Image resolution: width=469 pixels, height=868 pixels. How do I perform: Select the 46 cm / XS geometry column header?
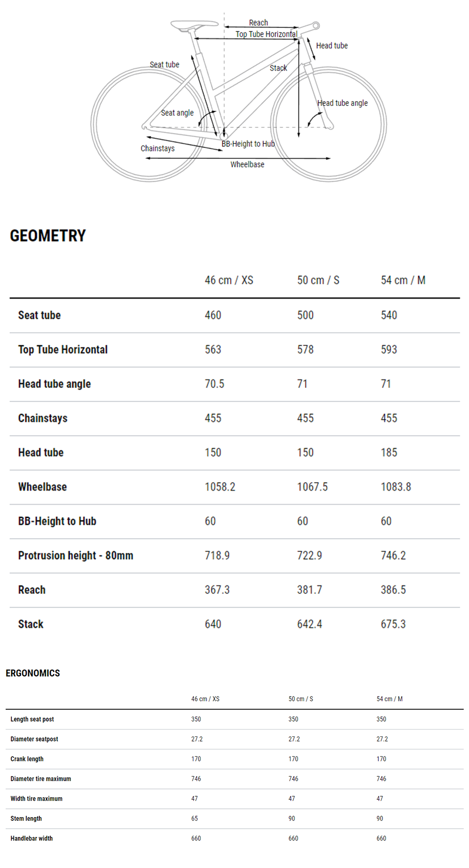click(x=229, y=280)
